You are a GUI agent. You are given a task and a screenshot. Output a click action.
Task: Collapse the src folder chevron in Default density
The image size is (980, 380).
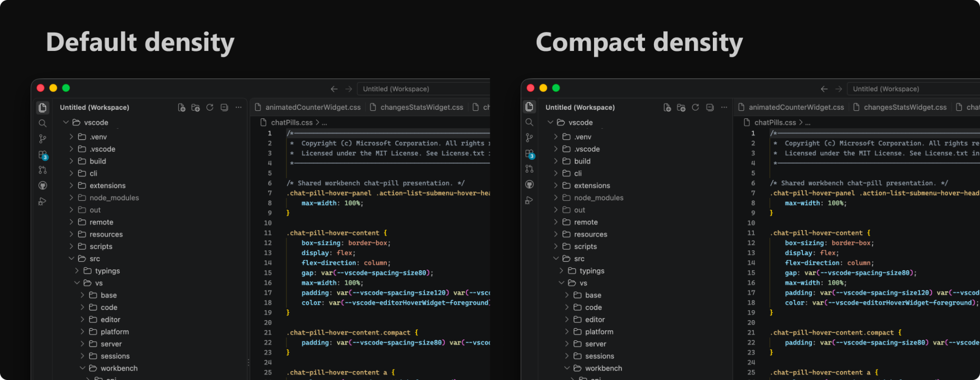coord(71,258)
